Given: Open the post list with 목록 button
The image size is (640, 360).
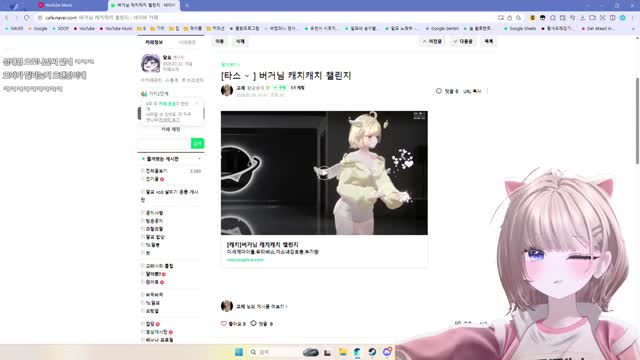Looking at the screenshot, I should tap(489, 42).
